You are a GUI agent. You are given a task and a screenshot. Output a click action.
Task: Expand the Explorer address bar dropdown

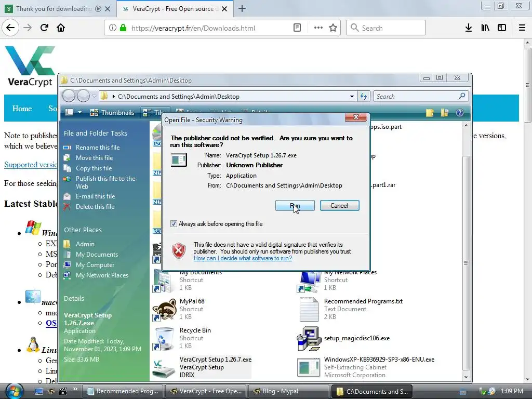(x=352, y=96)
